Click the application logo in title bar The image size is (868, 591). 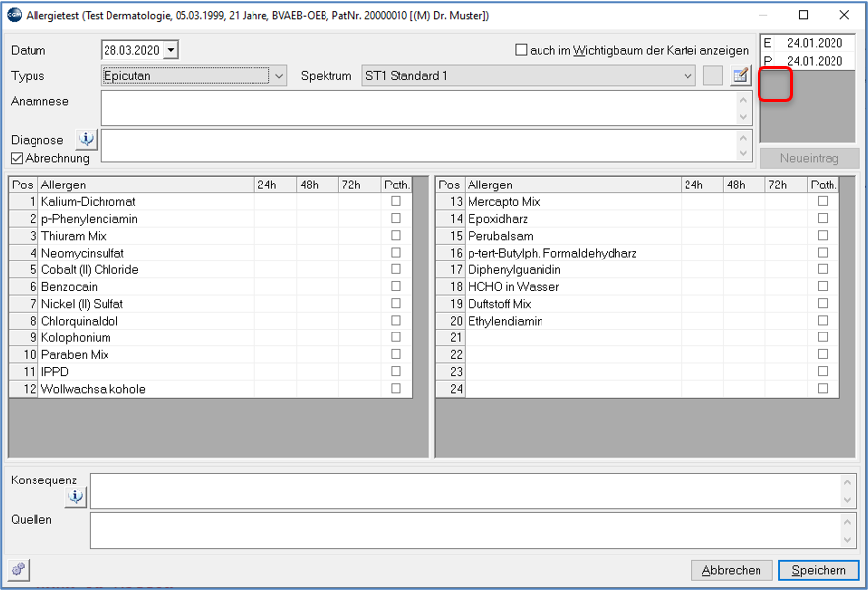tap(14, 15)
